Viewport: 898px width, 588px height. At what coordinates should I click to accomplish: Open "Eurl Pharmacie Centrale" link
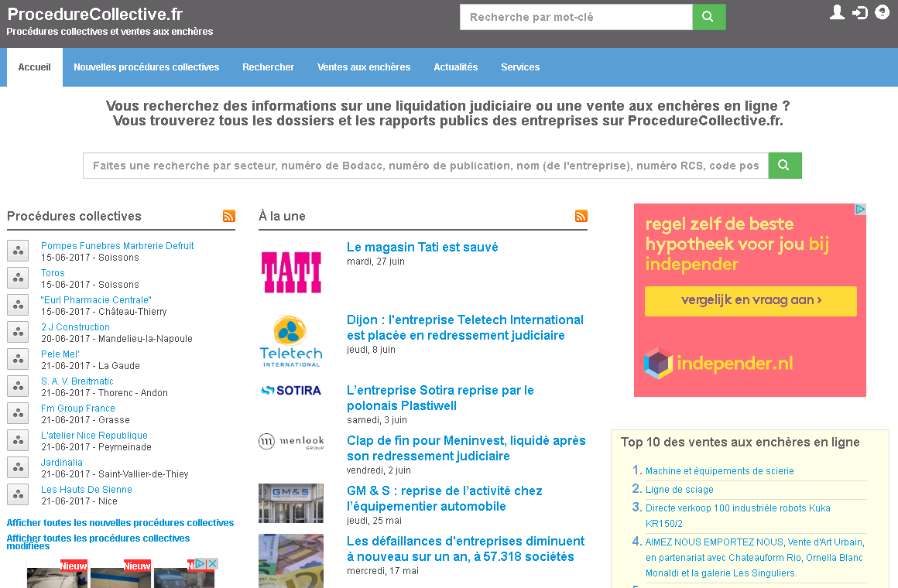coord(96,300)
